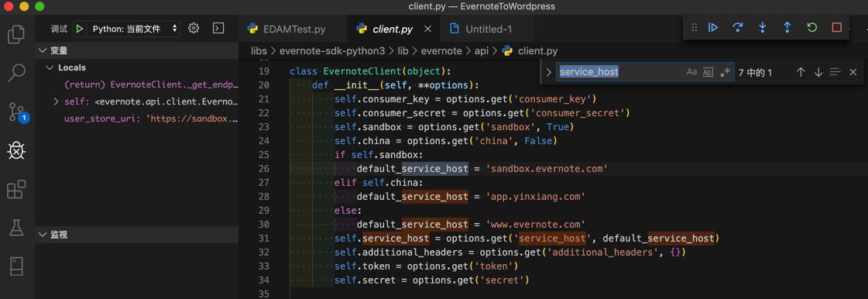Go to previous find match
Viewport: 868px width, 299px height.
coord(800,72)
